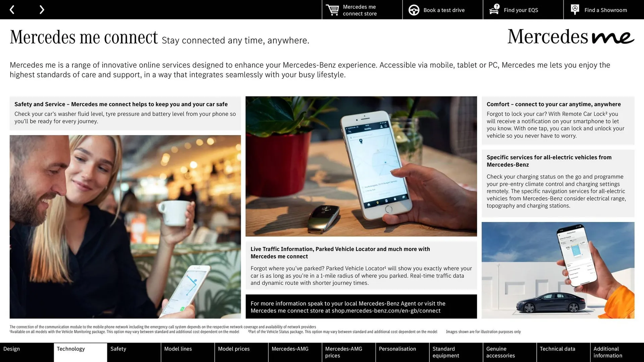Click the Find your EQS car icon

[493, 10]
